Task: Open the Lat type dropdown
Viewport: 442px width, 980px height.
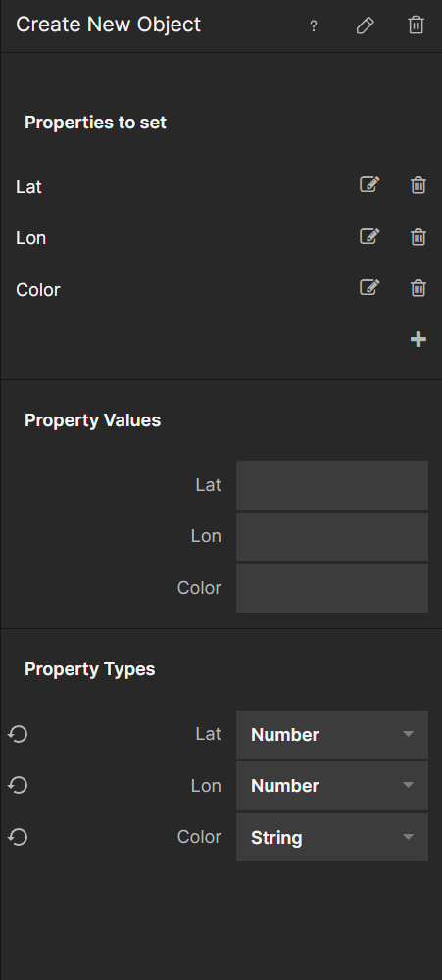Action: [x=332, y=734]
